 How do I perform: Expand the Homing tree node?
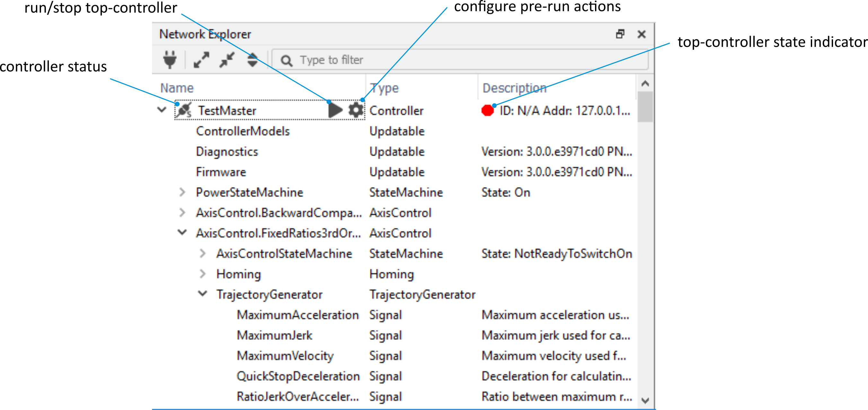point(203,274)
